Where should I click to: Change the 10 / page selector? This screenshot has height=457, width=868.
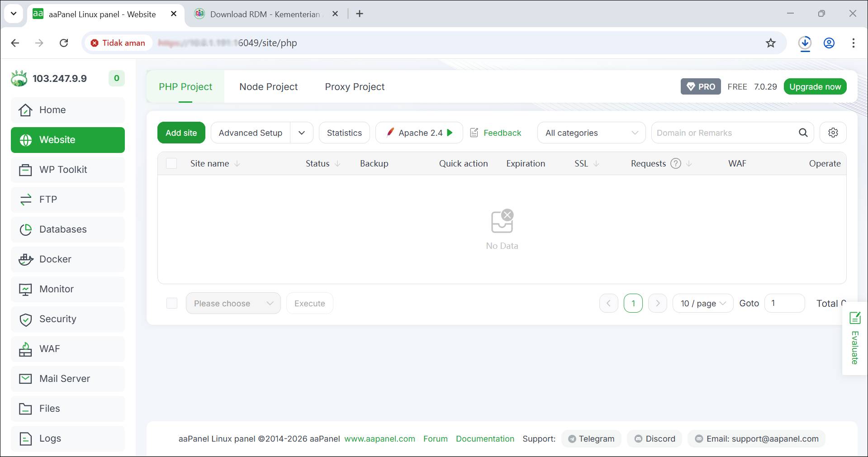(x=702, y=303)
